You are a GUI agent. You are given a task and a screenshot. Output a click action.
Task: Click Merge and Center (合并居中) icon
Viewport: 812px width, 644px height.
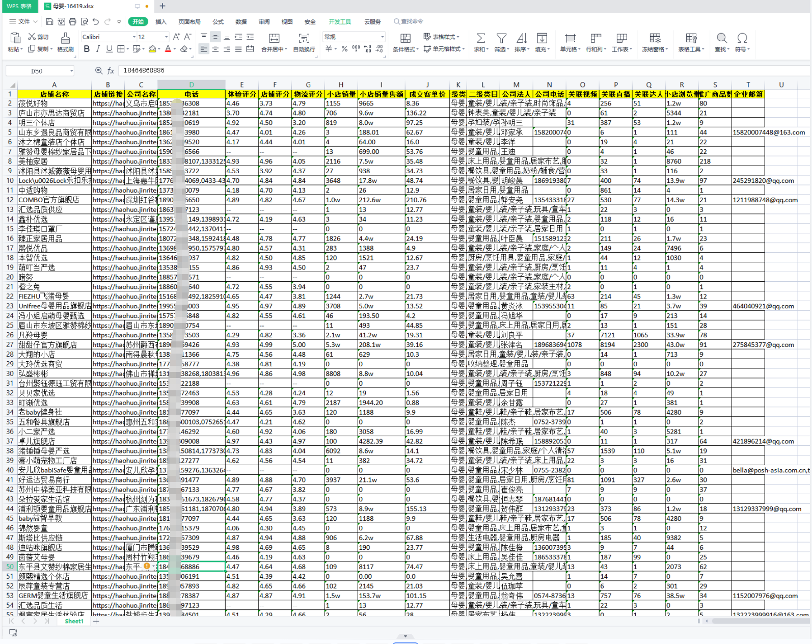pyautogui.click(x=274, y=39)
